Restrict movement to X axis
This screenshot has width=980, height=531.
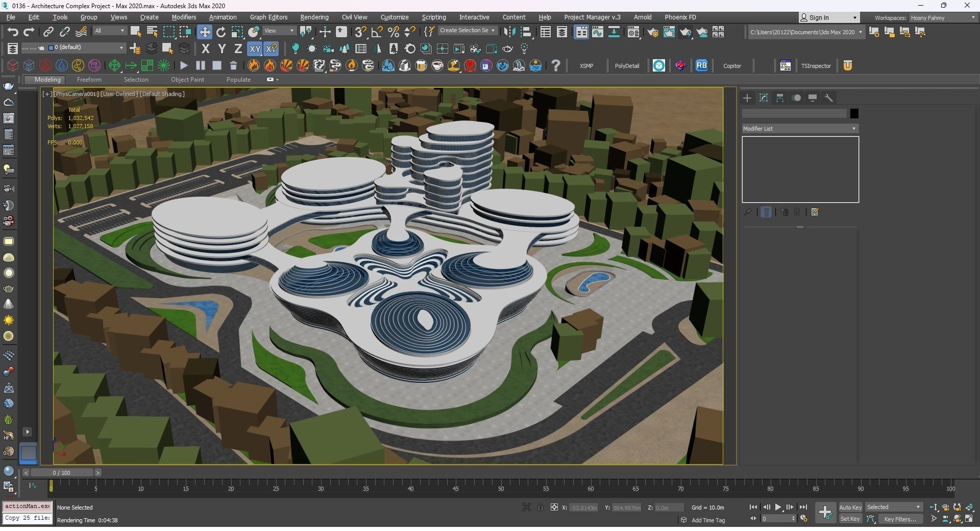click(x=205, y=49)
